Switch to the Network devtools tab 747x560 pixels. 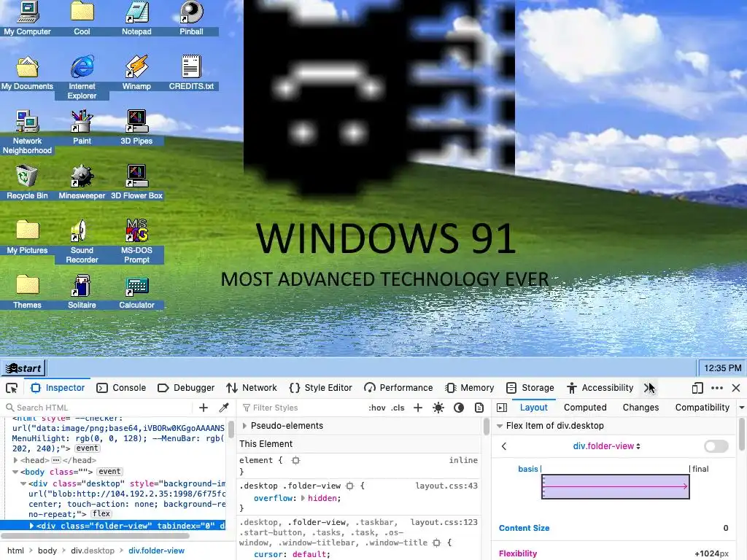[252, 388]
